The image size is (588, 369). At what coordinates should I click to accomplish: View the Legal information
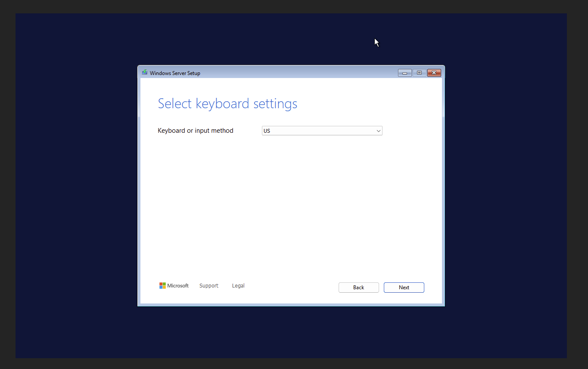pyautogui.click(x=238, y=285)
